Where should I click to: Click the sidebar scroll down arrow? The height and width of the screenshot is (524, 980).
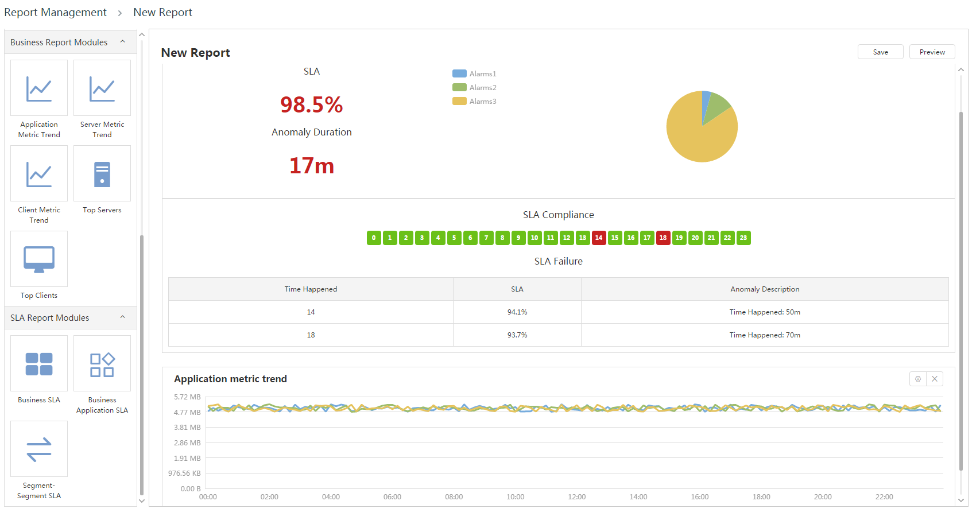coord(142,501)
